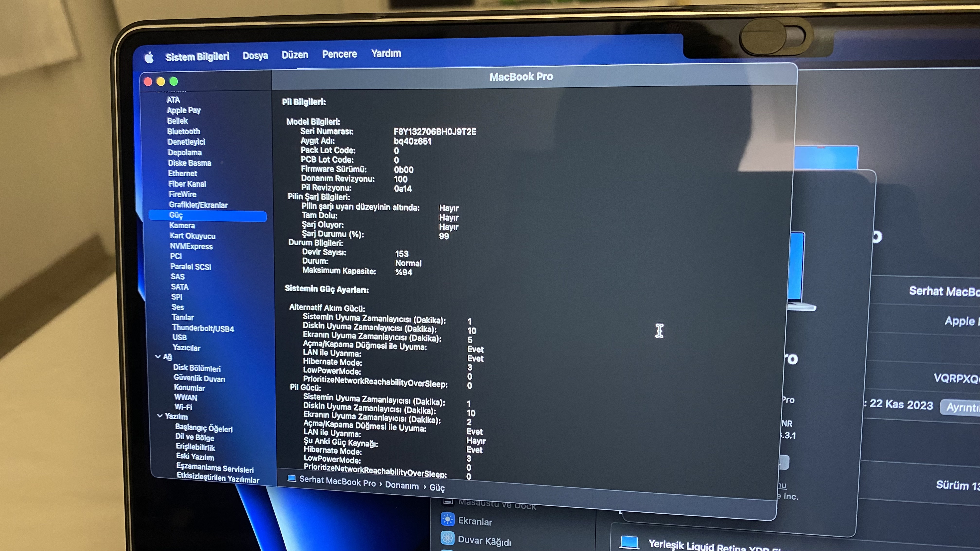Select Eski Yazılım under Yazılım
This screenshot has height=551, width=980.
tap(195, 457)
